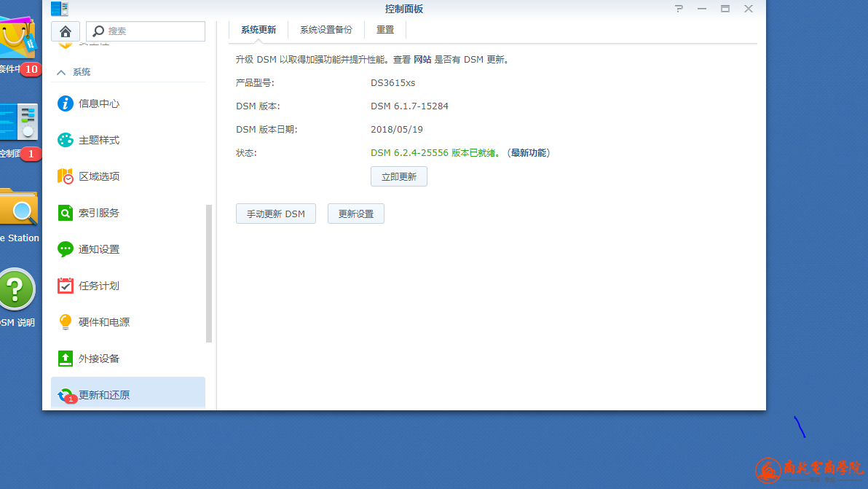Go to Control Panel home icon

66,31
